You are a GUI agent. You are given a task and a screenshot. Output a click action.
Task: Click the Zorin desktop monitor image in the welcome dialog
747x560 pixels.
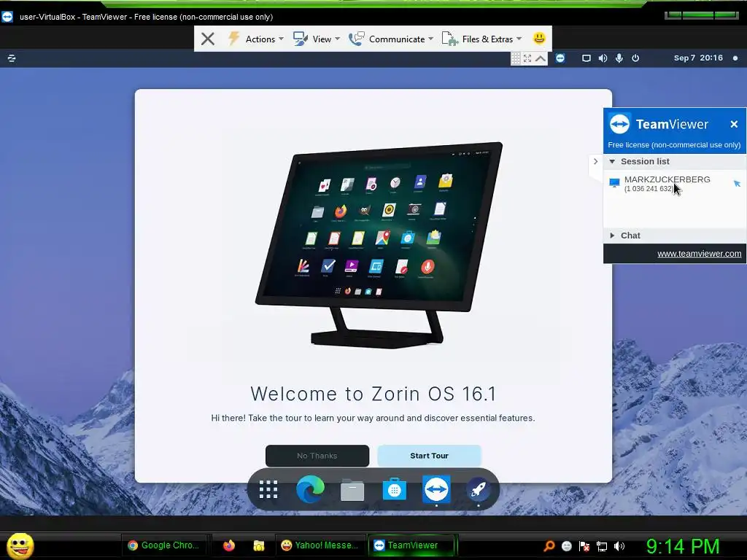coord(379,245)
